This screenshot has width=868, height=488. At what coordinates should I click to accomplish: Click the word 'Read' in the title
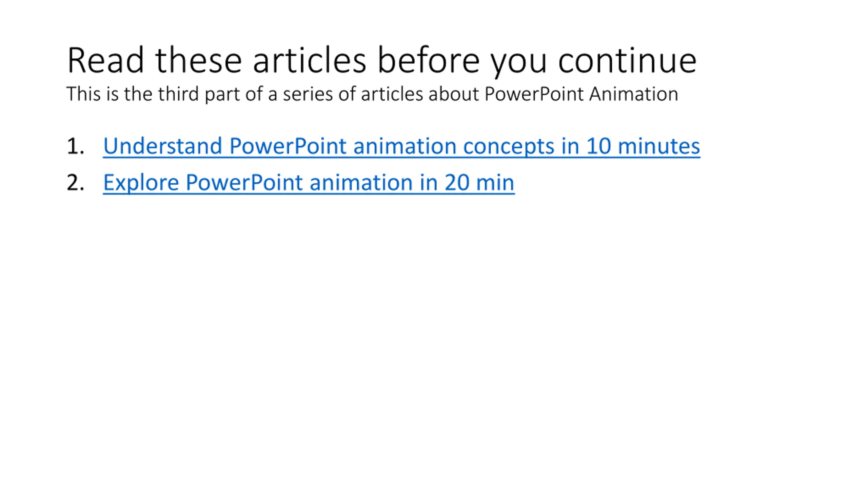105,61
